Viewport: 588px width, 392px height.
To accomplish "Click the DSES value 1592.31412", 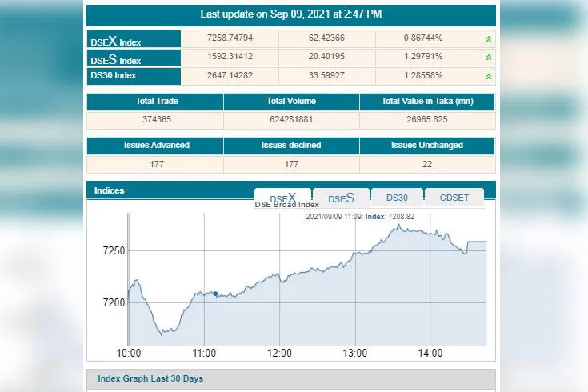I will point(230,56).
